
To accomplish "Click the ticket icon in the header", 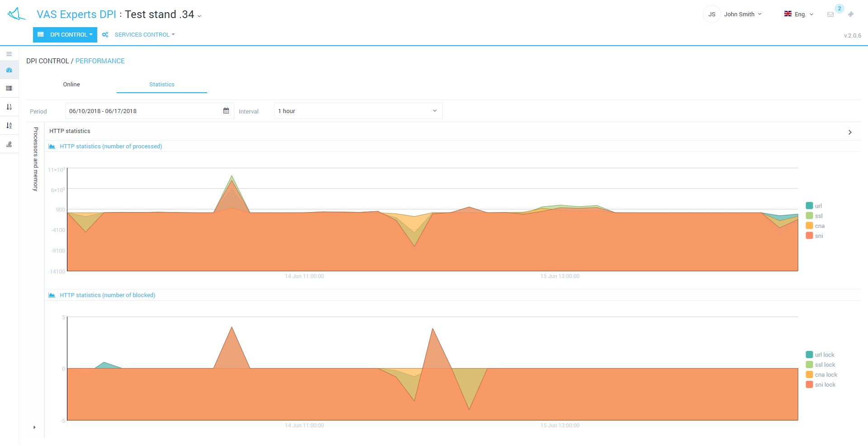I will pyautogui.click(x=851, y=14).
